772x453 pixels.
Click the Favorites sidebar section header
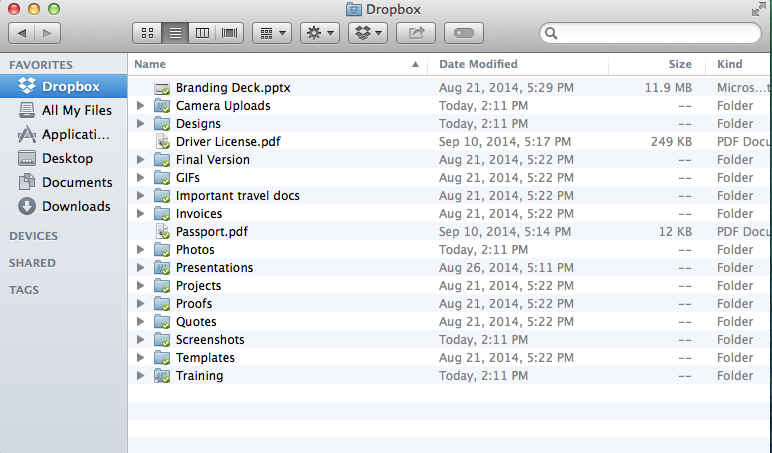pos(41,65)
